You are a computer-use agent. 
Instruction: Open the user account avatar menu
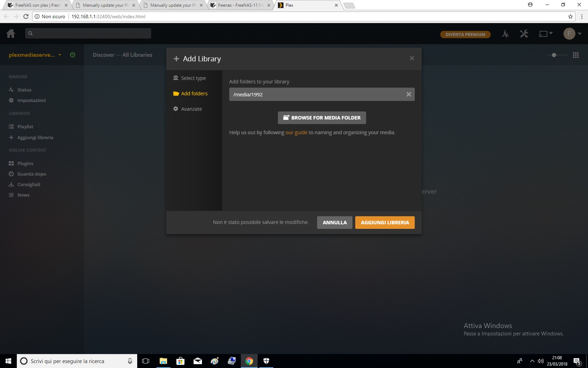[572, 34]
